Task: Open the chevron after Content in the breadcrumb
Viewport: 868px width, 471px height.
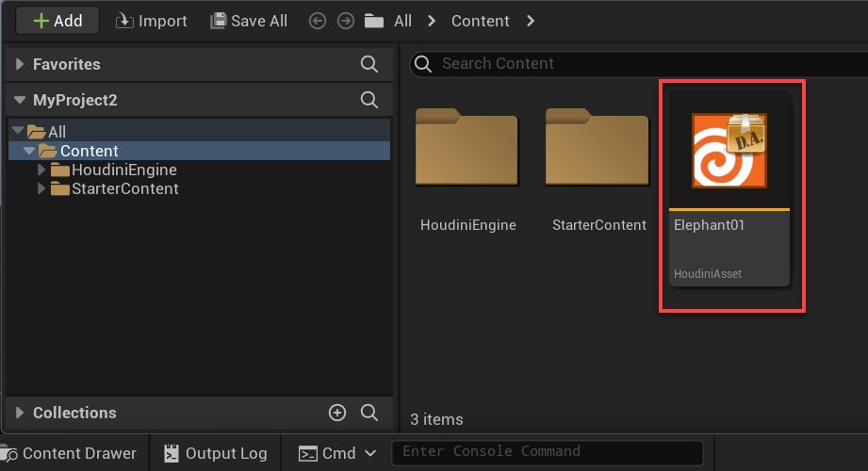Action: click(531, 21)
